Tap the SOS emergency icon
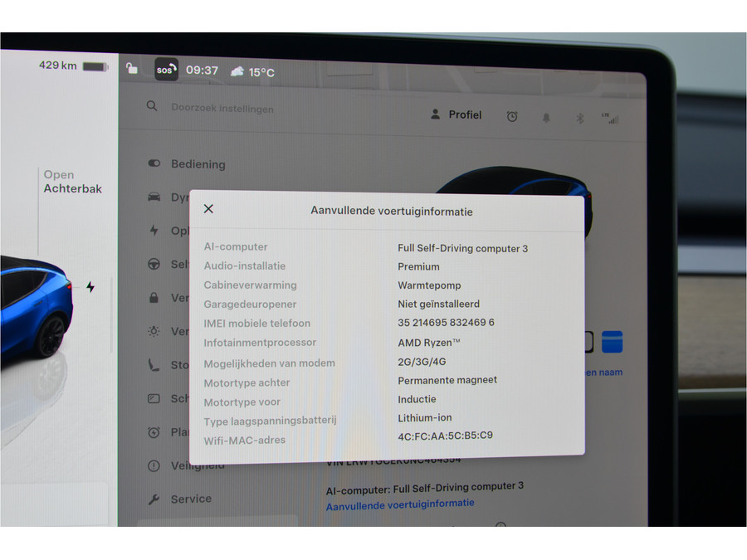This screenshot has height=560, width=747. 166,70
